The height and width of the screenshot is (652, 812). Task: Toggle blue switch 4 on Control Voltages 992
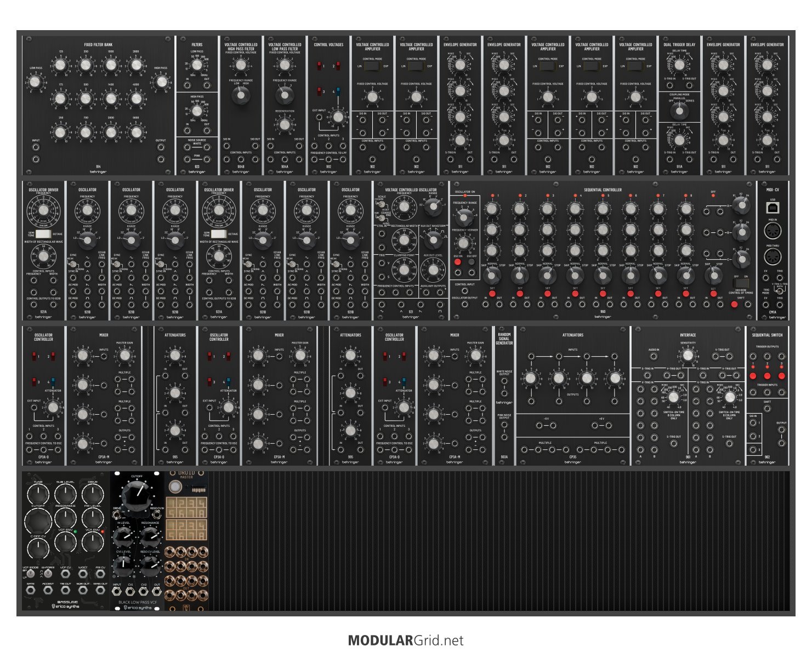(x=338, y=91)
